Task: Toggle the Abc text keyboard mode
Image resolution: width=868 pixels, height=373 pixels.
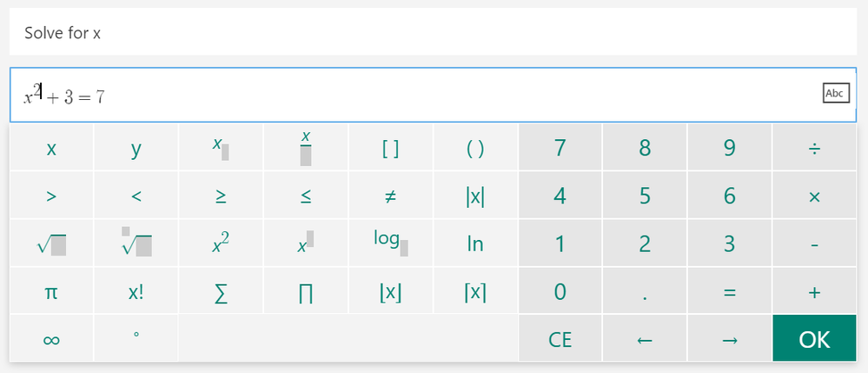Action: tap(836, 94)
